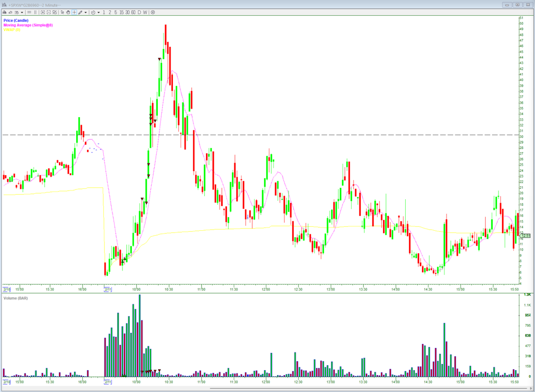Switch to daily D interval
The image size is (535, 392).
[x=139, y=12]
